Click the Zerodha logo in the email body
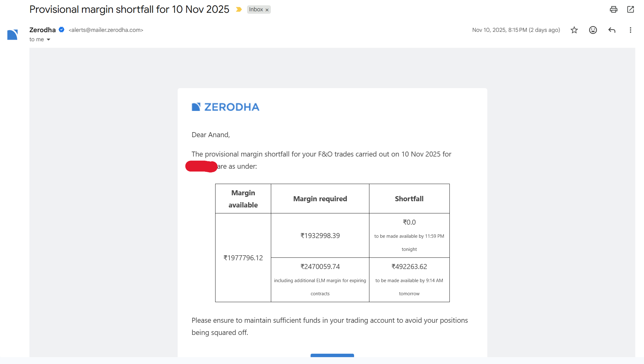644x364 pixels. pos(225,107)
